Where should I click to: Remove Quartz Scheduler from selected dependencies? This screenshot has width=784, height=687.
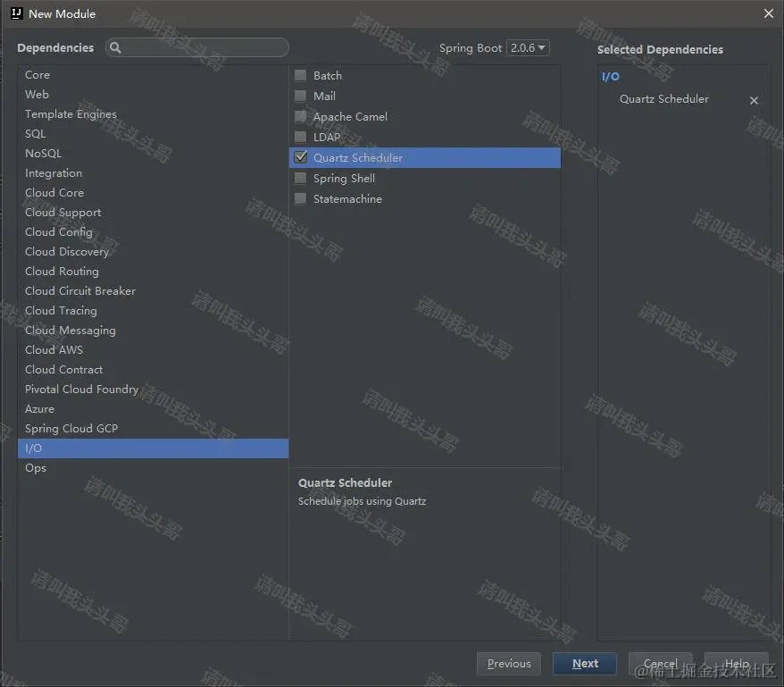[x=754, y=101]
